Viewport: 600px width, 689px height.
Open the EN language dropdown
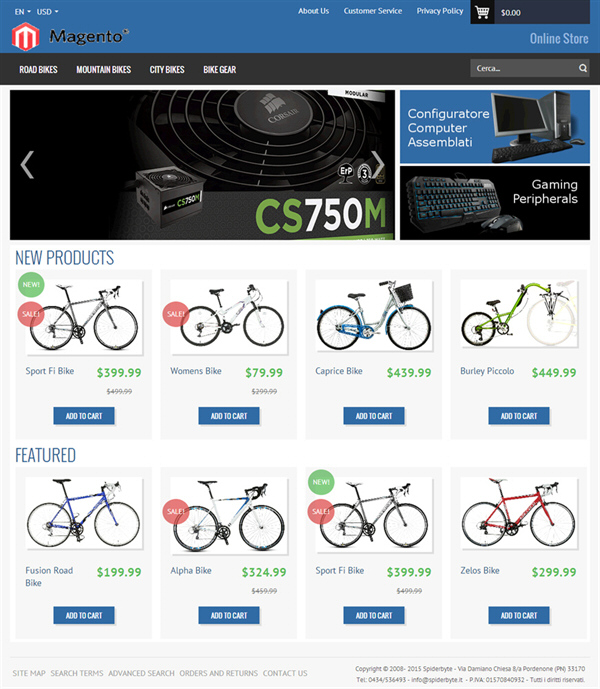pos(23,12)
